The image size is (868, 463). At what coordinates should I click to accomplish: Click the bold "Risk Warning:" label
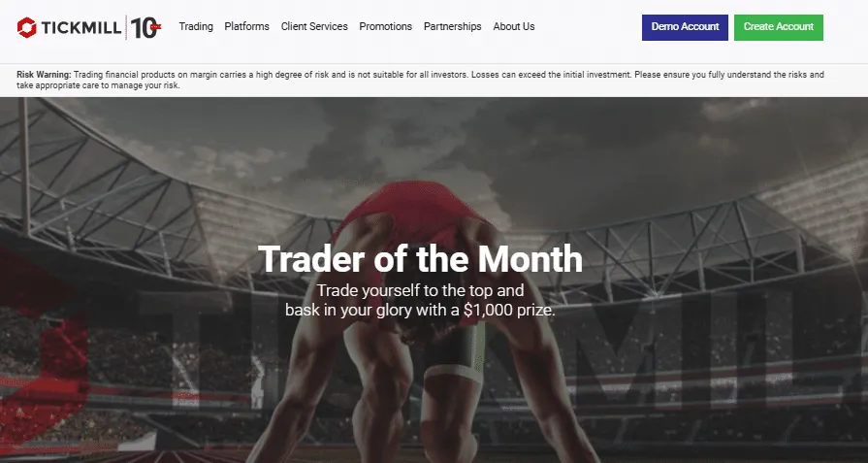point(45,75)
